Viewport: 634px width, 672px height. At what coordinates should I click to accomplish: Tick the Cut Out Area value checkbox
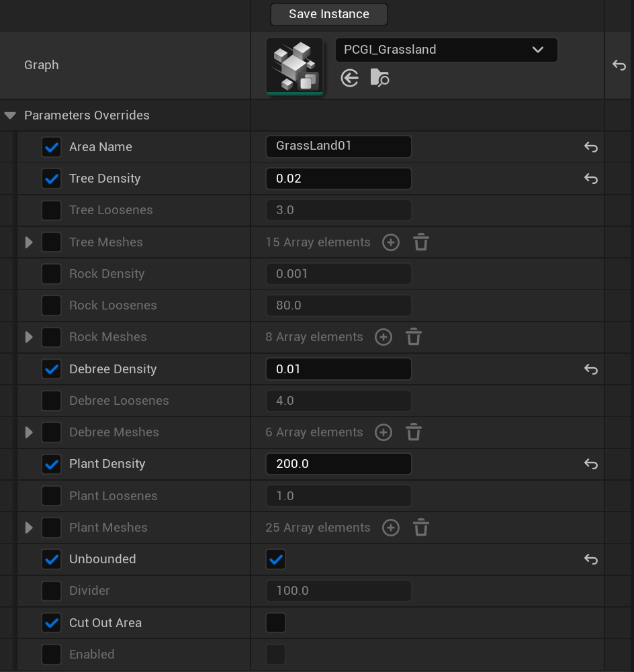(275, 623)
